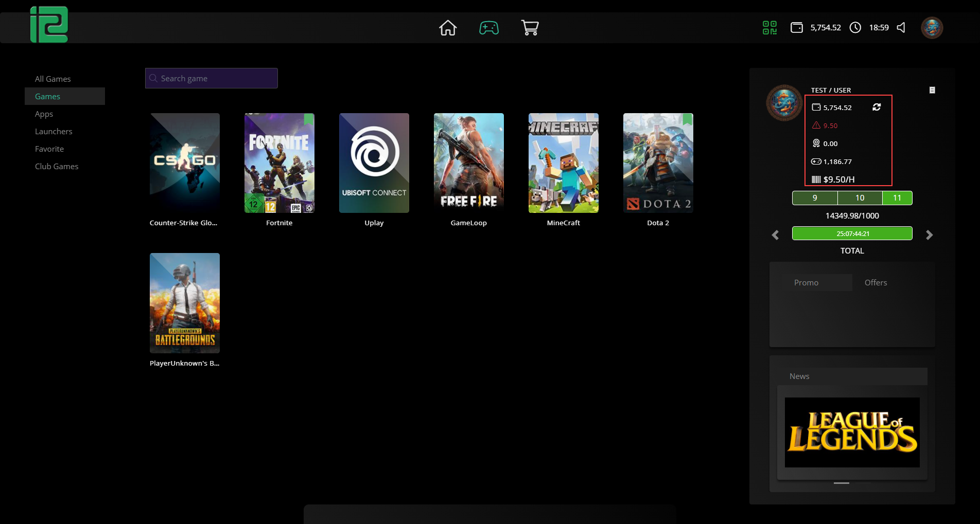The image size is (980, 524).
Task: Click the 5,754.52 balance in top bar
Action: pos(826,28)
